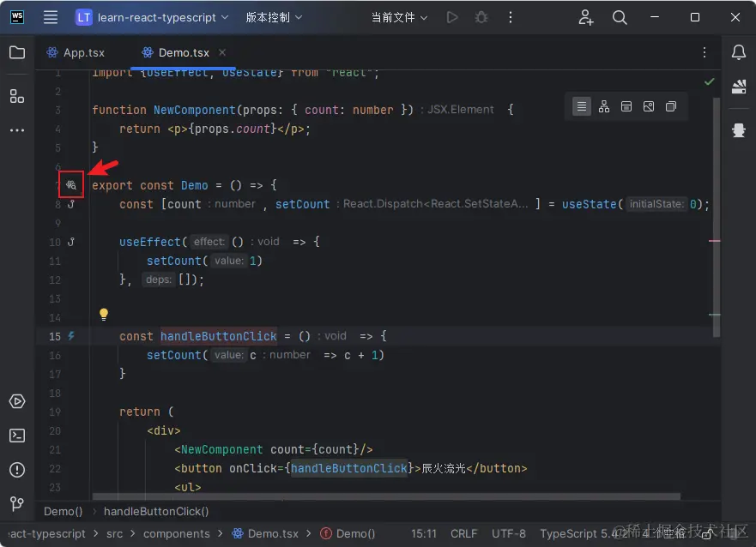
Task: Open the Structure tool window
Action: point(17,96)
